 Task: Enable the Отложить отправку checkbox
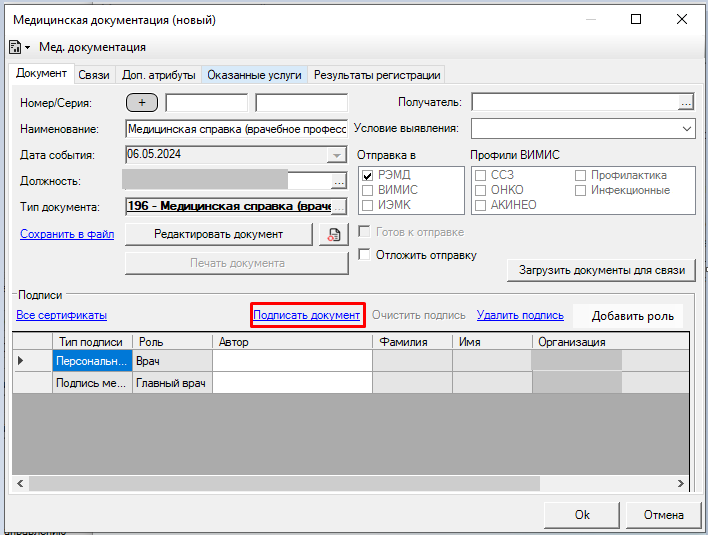(366, 255)
